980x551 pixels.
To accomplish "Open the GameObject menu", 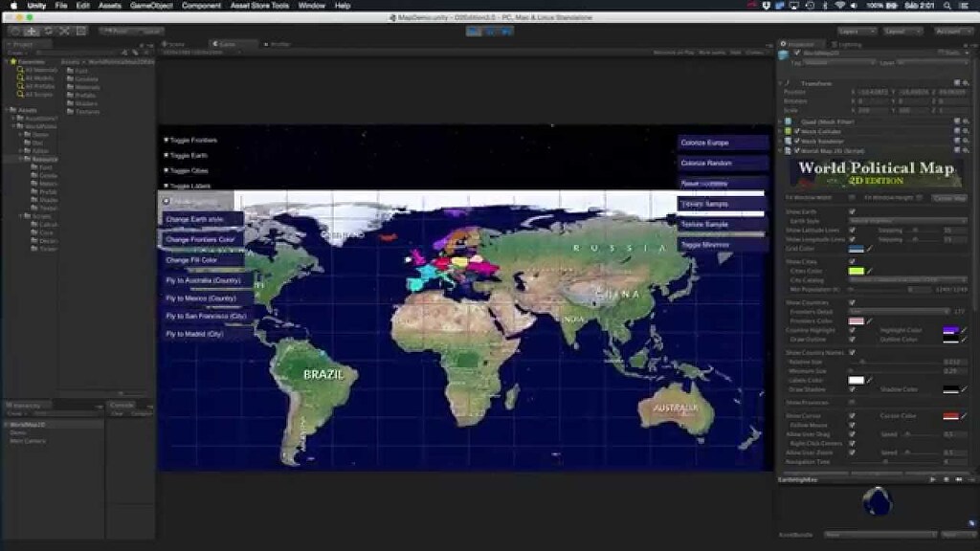I will click(152, 5).
